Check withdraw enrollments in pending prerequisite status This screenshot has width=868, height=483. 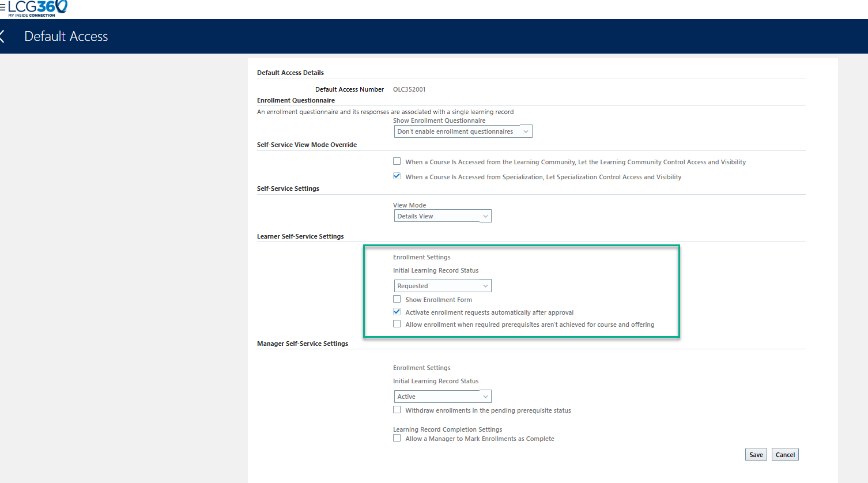(x=397, y=409)
